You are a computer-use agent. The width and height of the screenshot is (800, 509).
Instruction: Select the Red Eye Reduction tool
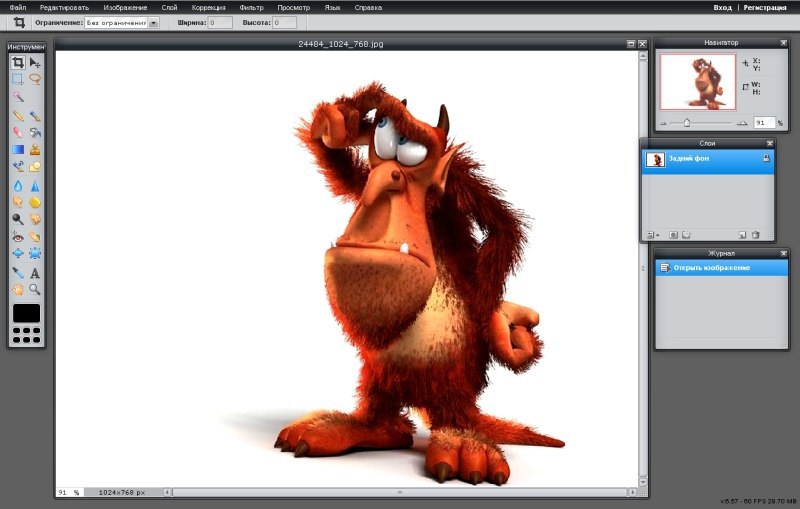(18, 237)
